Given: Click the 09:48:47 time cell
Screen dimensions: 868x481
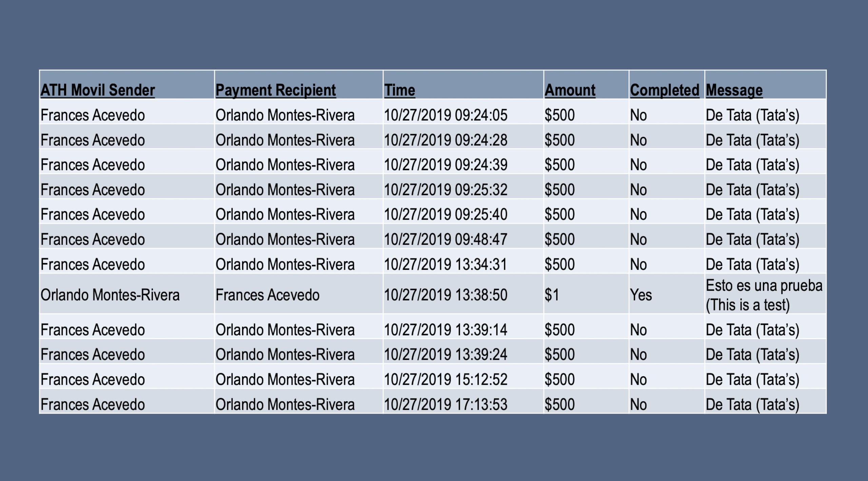Looking at the screenshot, I should [x=446, y=239].
